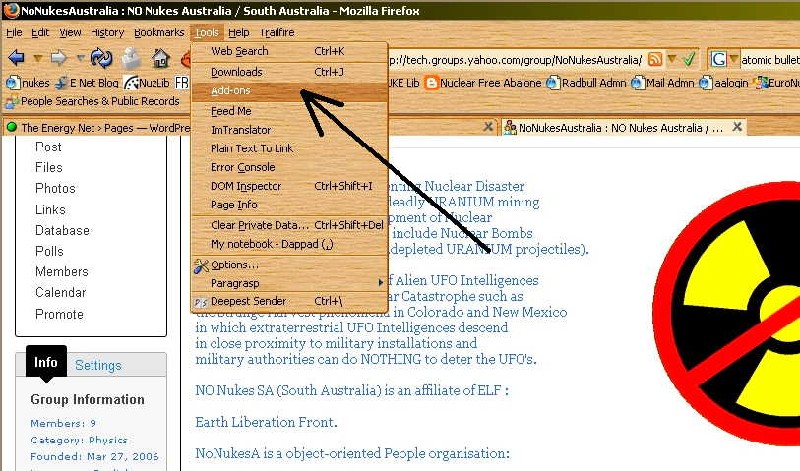Viewport: 800px width, 471px height.
Task: Open the Files link in the sidebar
Action: 49,167
